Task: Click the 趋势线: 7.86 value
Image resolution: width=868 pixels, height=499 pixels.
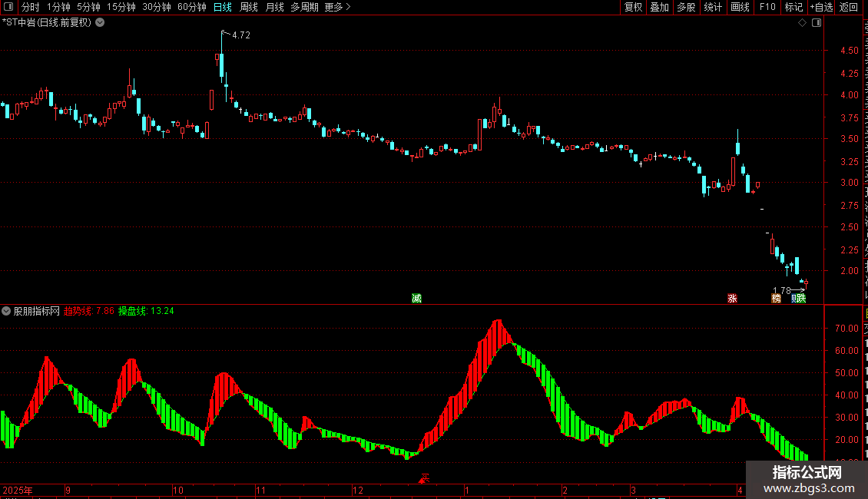Action: 88,311
